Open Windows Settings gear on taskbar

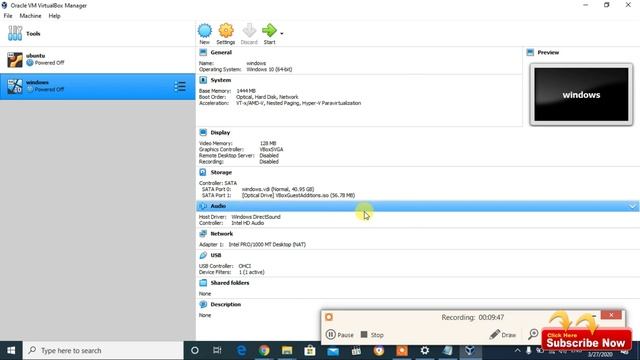point(424,351)
